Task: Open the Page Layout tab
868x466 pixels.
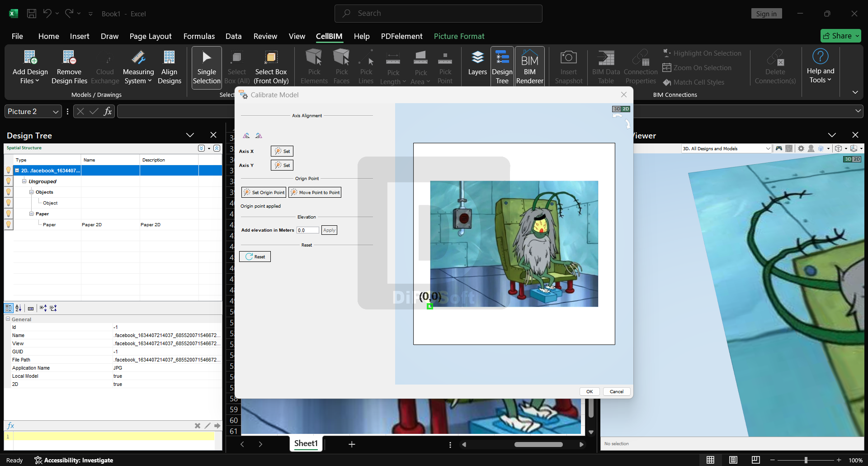Action: click(151, 36)
